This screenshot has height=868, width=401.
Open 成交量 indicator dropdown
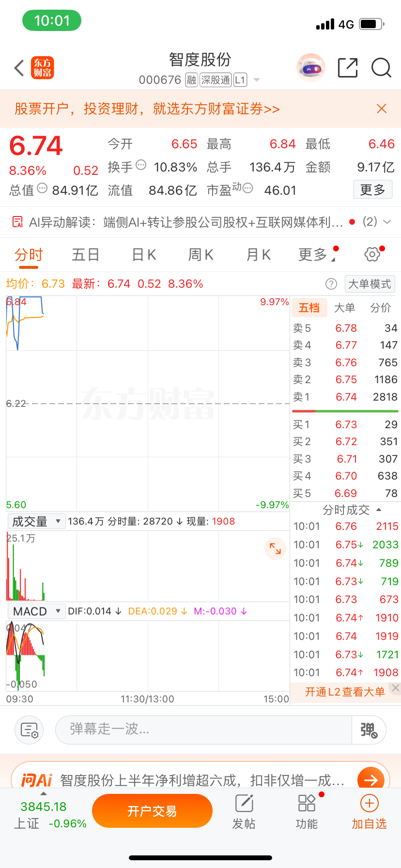point(36,522)
